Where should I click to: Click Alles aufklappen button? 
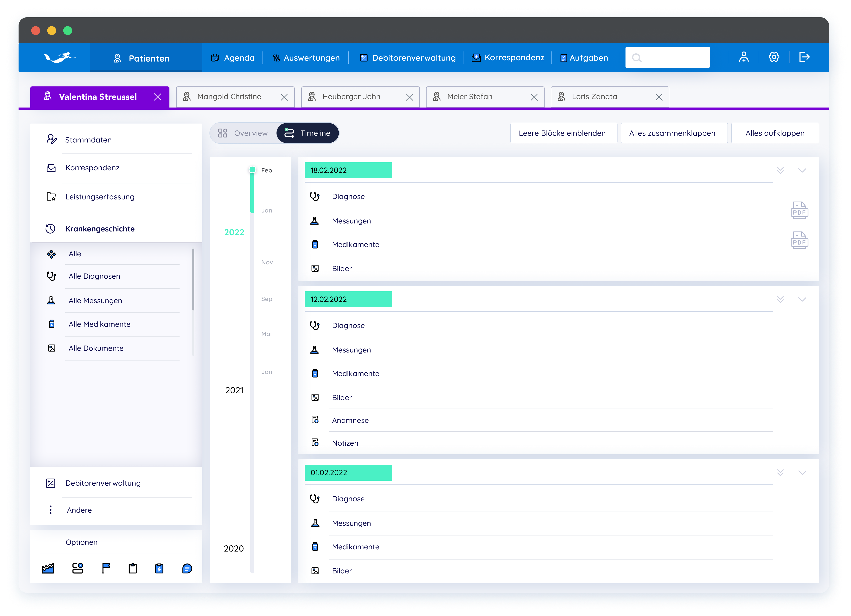(x=775, y=133)
